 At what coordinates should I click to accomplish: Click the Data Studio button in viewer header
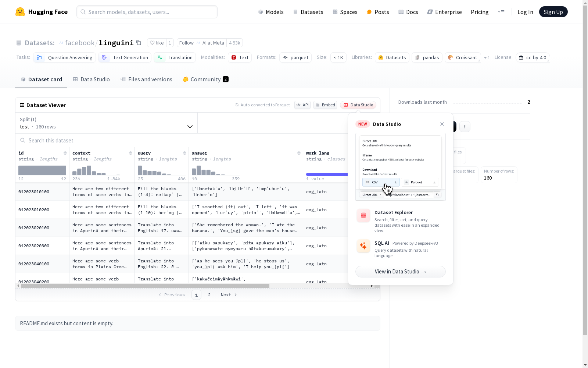click(x=358, y=105)
